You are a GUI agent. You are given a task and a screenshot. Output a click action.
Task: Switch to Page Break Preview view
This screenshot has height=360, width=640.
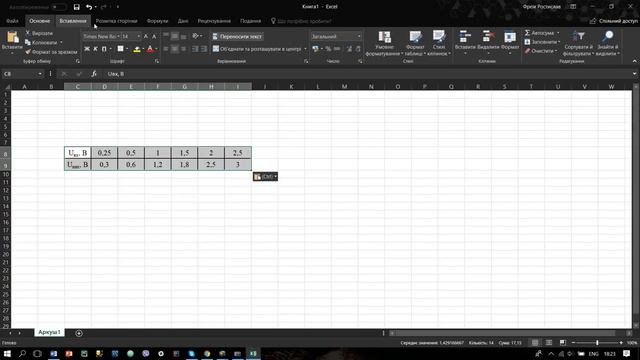[562, 343]
